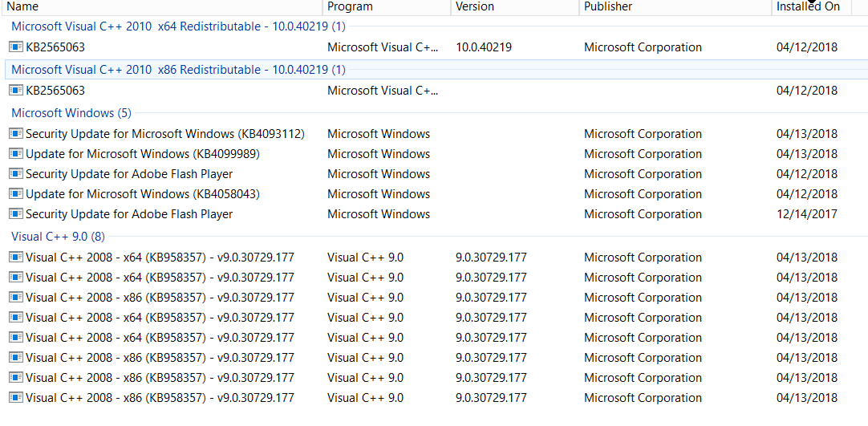Screen dimensions: 868x426
Task: Click the icon of the Adobe Flash Player update from 12/14/2017
Action: (16, 214)
